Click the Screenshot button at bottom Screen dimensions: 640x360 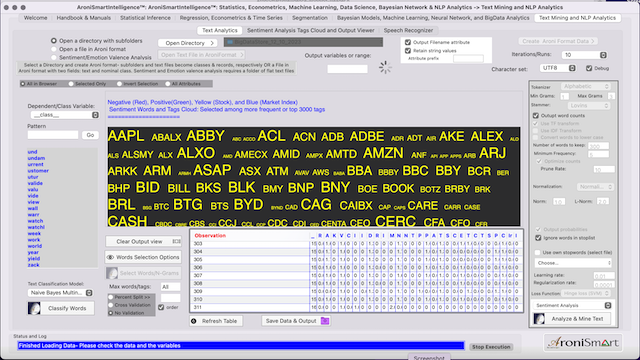pos(429,358)
